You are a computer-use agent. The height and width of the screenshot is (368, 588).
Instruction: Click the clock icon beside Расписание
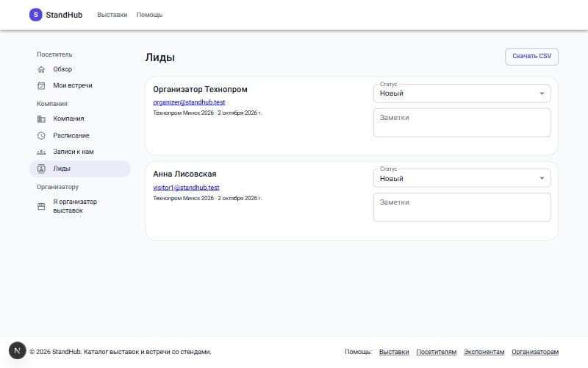[x=41, y=135]
